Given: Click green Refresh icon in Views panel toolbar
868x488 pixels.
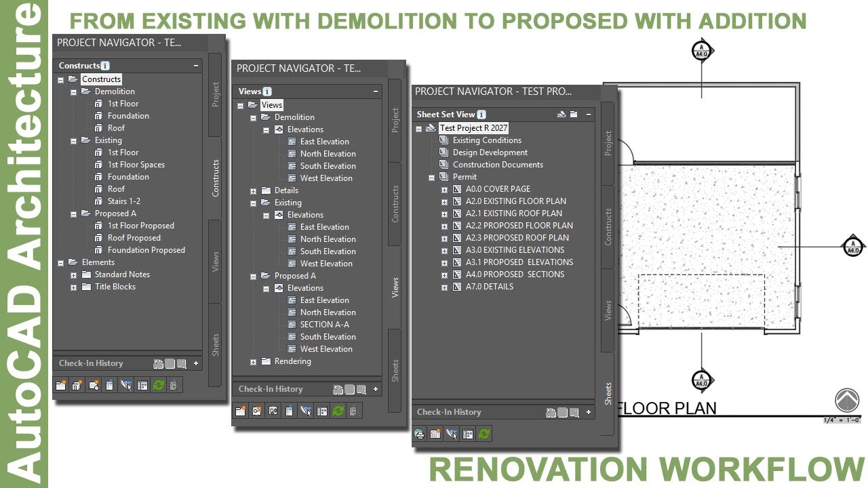Looking at the screenshot, I should (338, 411).
